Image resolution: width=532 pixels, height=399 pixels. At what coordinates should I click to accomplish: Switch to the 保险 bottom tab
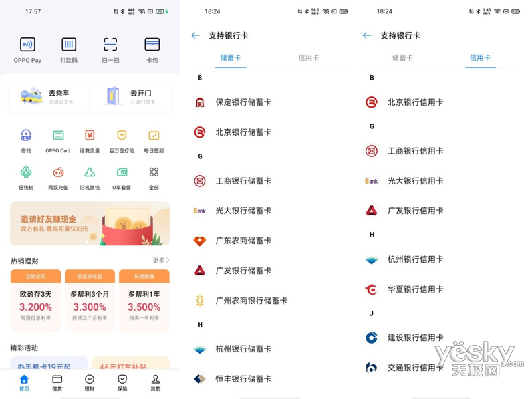tap(122, 383)
